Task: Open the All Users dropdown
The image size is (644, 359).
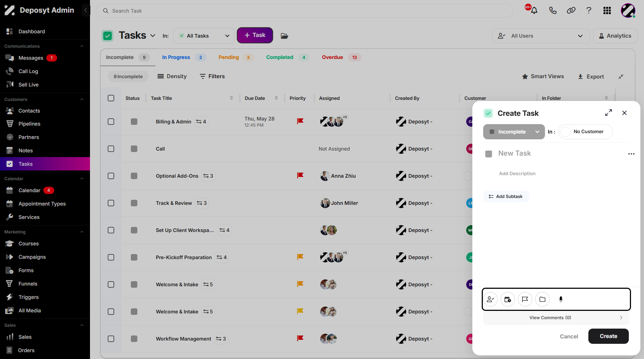Action: (x=541, y=36)
